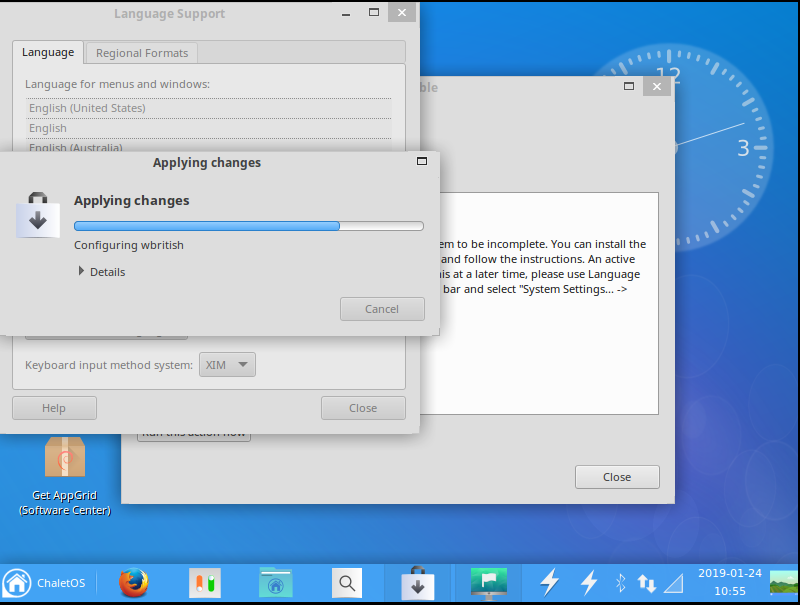Click the Applying changes progress bar

pyautogui.click(x=248, y=226)
